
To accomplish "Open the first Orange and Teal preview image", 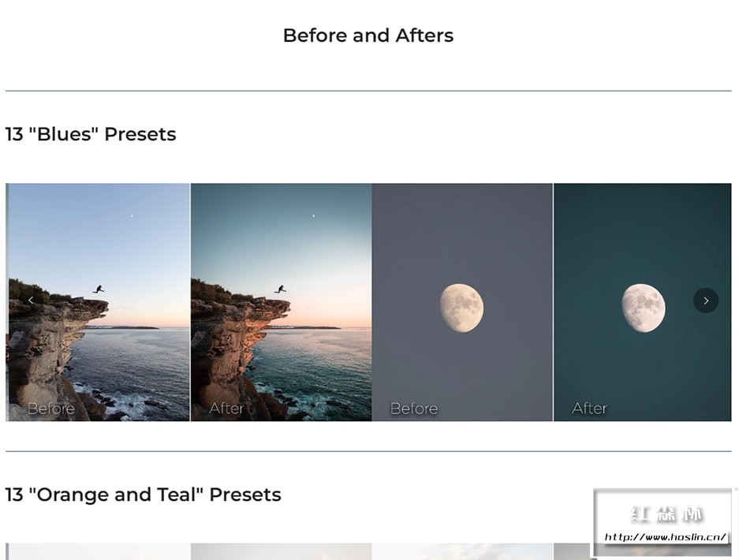I will [x=99, y=551].
